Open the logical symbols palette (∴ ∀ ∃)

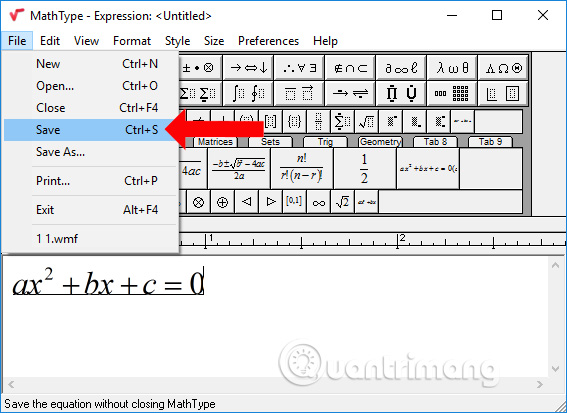click(x=299, y=68)
